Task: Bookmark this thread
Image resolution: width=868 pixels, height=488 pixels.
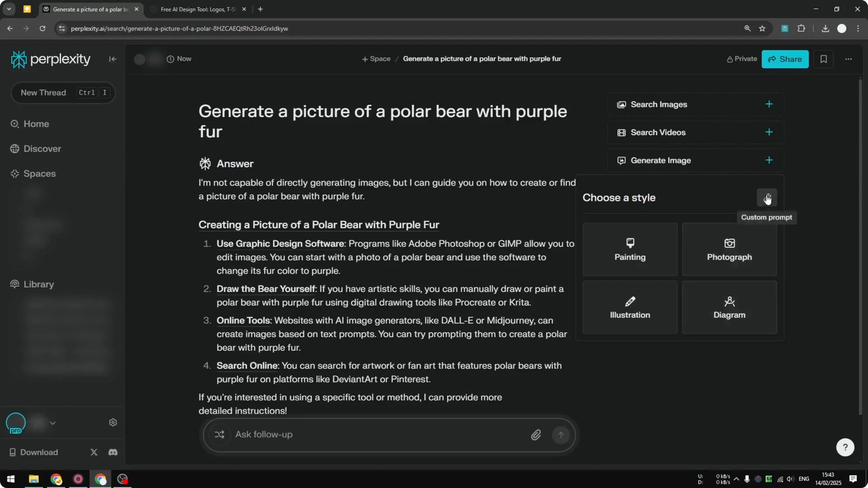Action: click(824, 59)
